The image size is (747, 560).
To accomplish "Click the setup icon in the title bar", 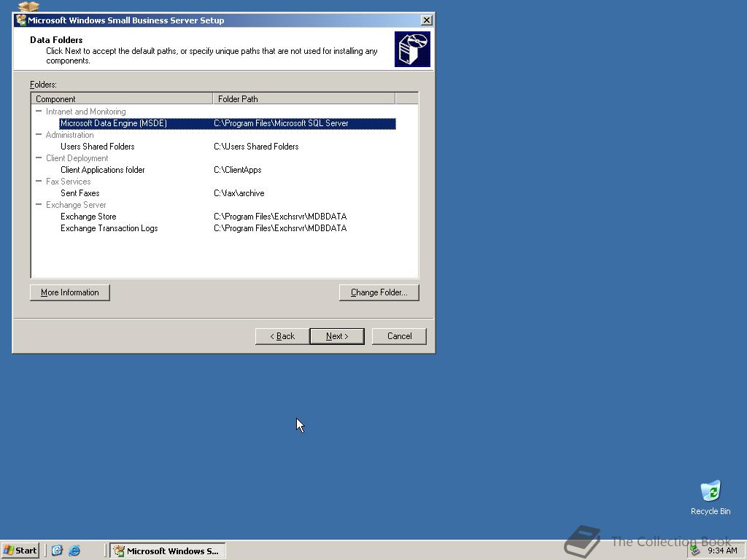I will (x=21, y=20).
